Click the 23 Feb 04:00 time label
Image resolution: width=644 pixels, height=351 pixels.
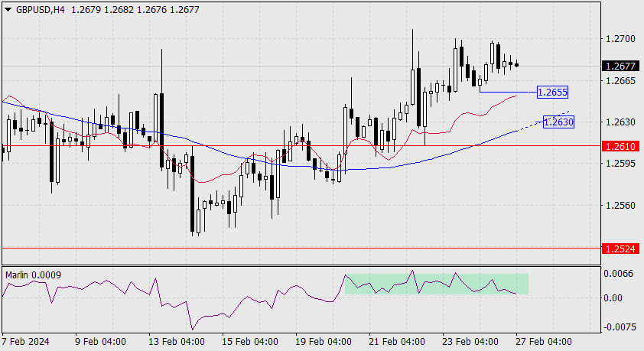click(x=470, y=342)
